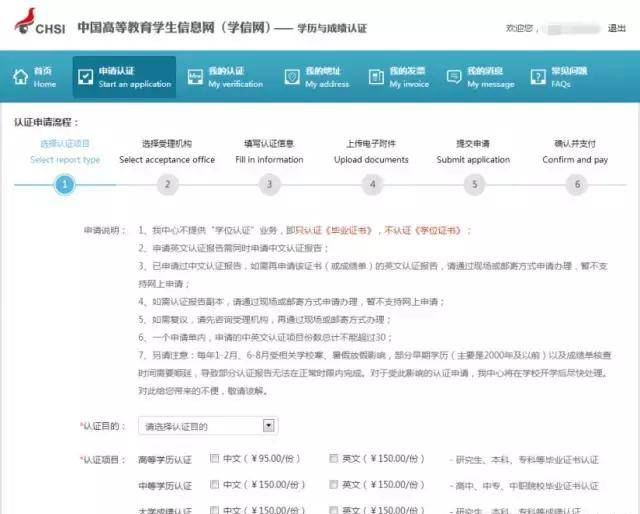Click step 5 circle marker

(x=474, y=185)
